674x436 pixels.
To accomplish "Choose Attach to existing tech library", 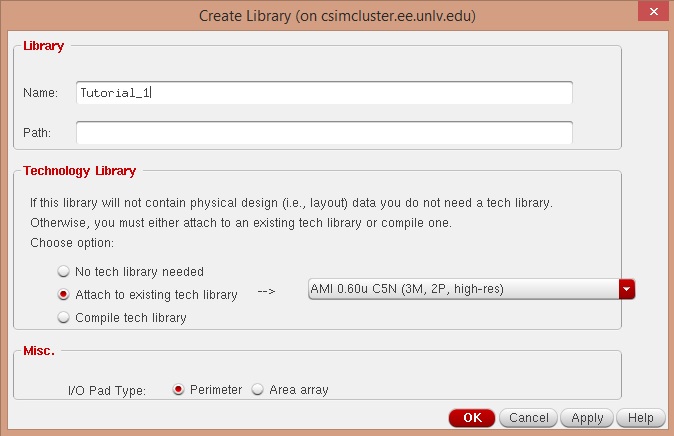I will pos(65,295).
